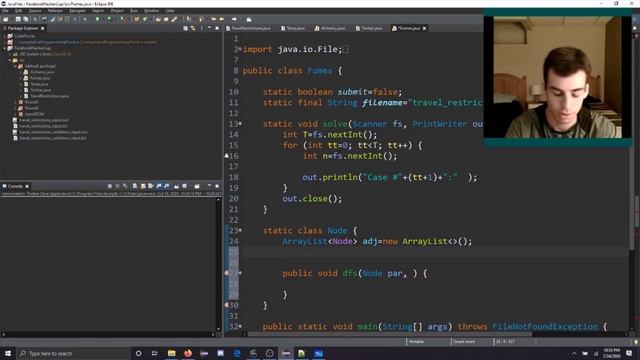
Task: Open the Navigate menu
Action: 77,11
